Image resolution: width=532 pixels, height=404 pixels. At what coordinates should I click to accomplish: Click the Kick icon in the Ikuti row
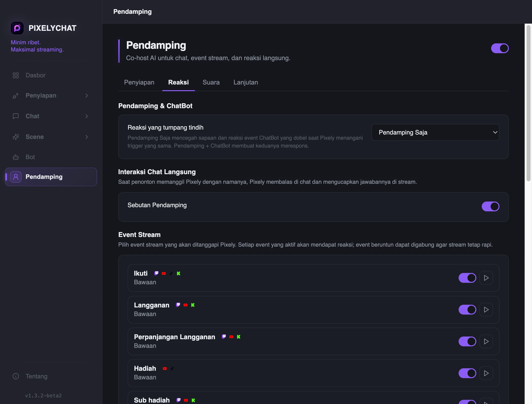coord(179,273)
